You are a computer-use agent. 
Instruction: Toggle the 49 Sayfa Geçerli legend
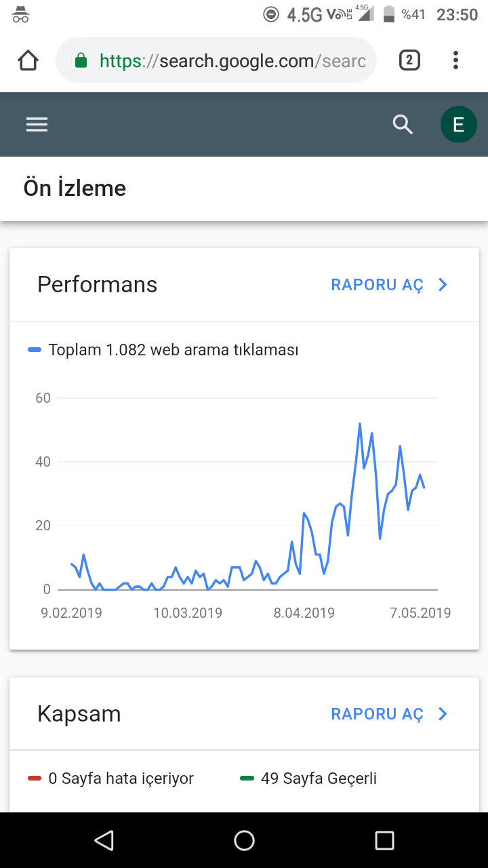[x=308, y=778]
